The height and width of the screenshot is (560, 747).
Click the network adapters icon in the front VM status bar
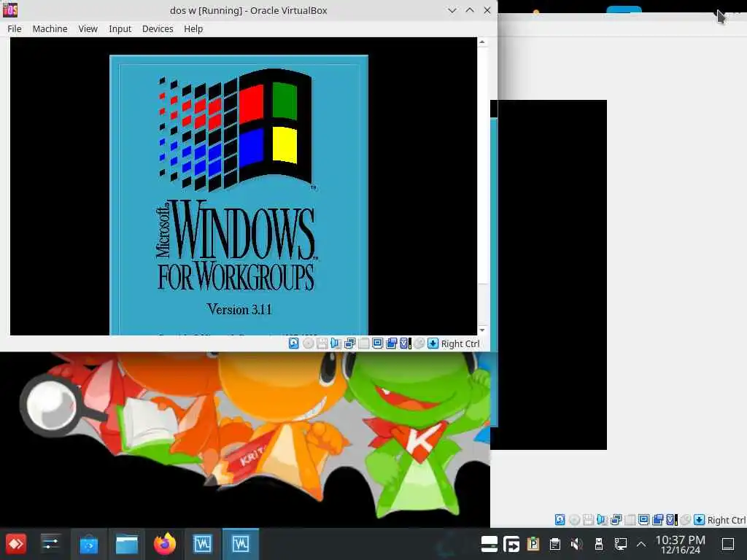[349, 343]
